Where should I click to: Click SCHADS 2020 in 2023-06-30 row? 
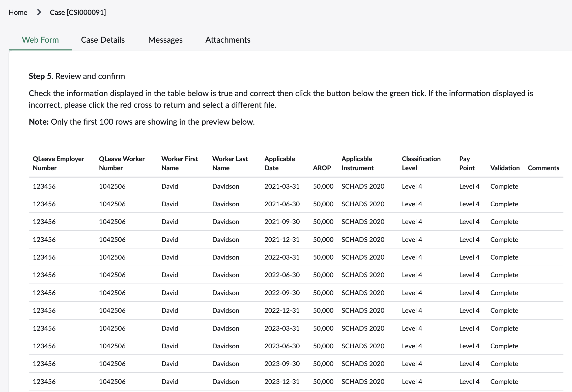[x=363, y=346]
